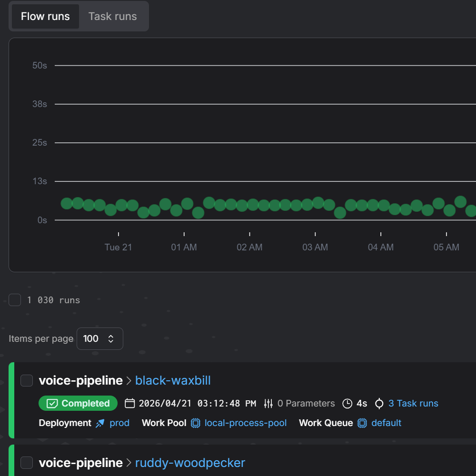The height and width of the screenshot is (476, 476).
Task: Click the 1 030 runs count text
Action: click(x=53, y=300)
